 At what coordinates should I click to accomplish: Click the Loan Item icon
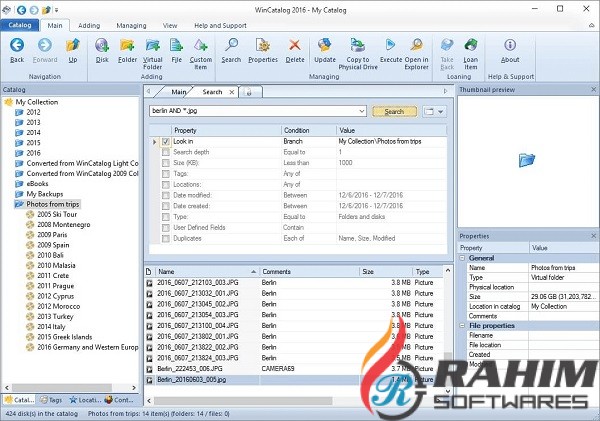pyautogui.click(x=471, y=46)
